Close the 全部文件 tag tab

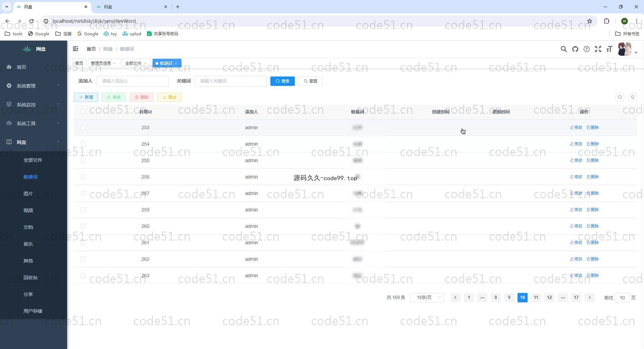(x=145, y=63)
